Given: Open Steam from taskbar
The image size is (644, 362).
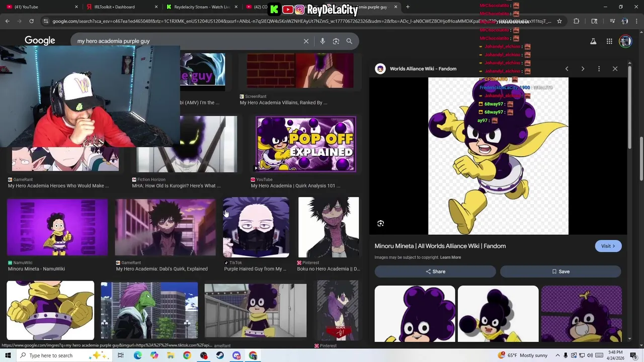Looking at the screenshot, I should [x=220, y=355].
